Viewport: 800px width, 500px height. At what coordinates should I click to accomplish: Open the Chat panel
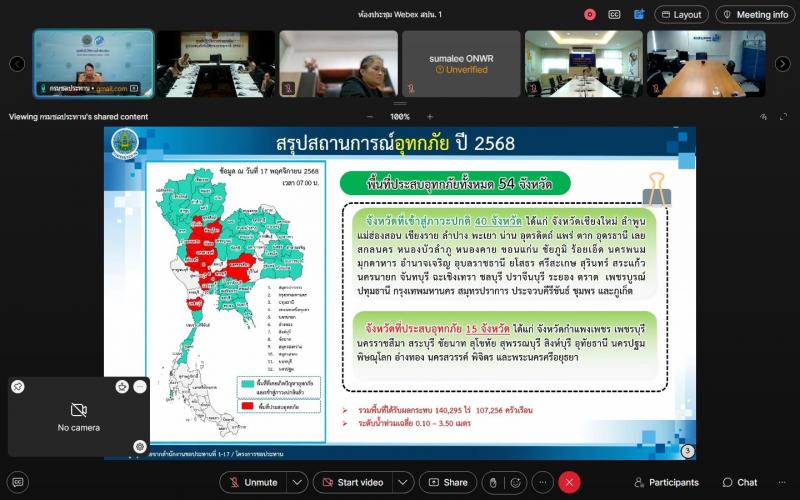click(740, 482)
